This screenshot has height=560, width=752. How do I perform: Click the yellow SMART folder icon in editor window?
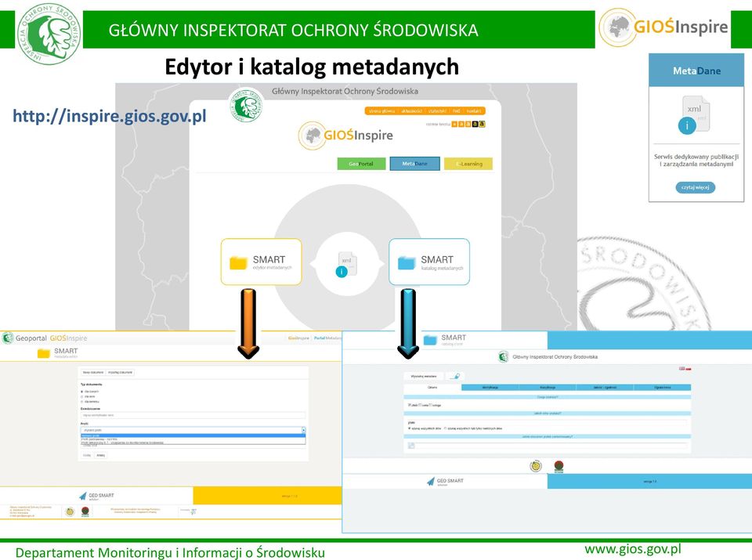tap(44, 353)
